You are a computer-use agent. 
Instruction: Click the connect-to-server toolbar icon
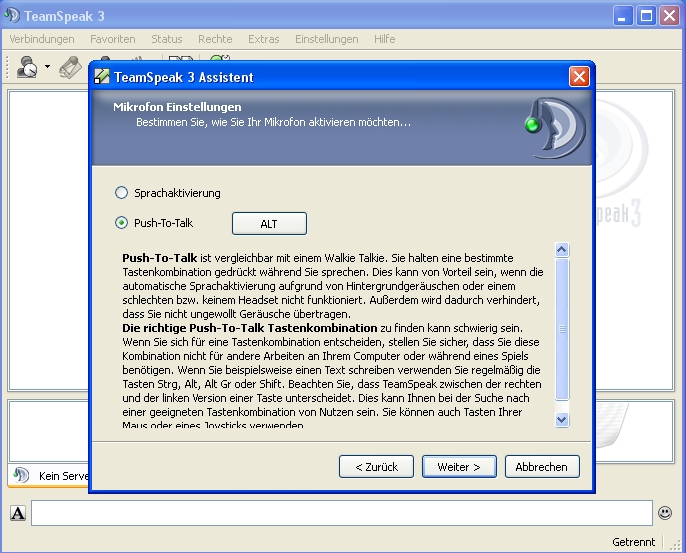click(27, 67)
